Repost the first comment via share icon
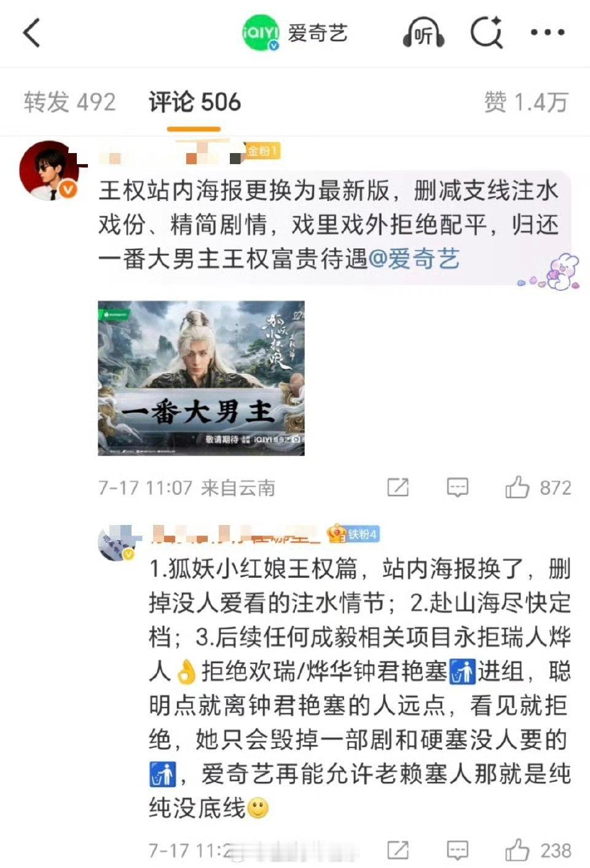 click(398, 487)
